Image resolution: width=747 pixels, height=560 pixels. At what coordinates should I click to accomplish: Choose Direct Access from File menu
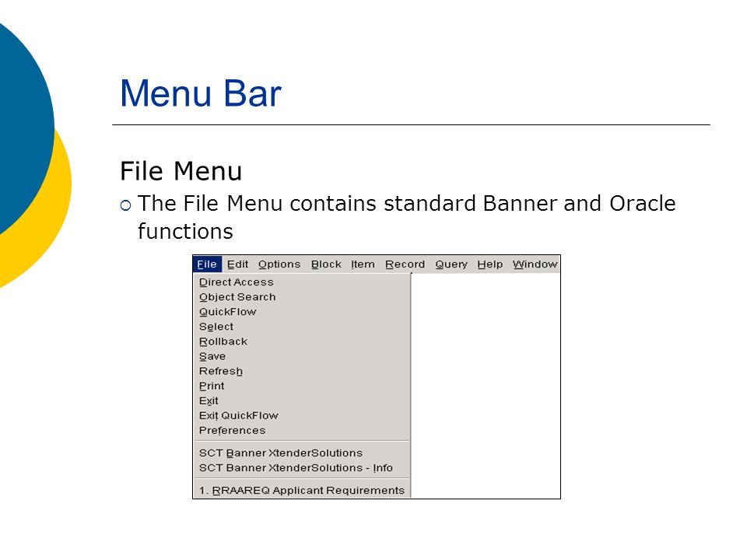pyautogui.click(x=302, y=282)
